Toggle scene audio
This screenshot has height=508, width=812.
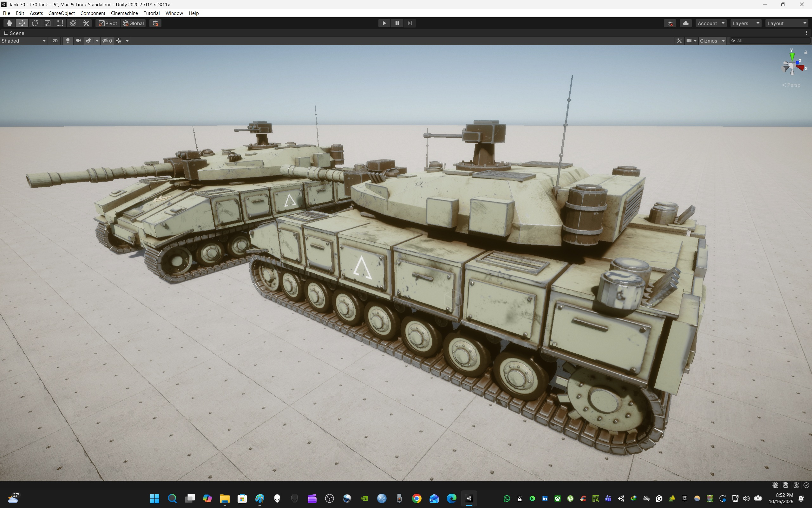78,41
